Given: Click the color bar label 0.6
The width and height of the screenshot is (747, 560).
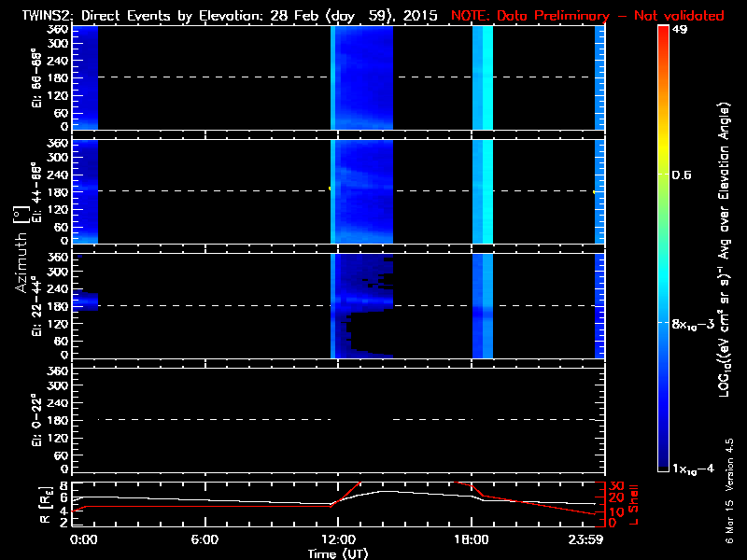Looking at the screenshot, I should pos(682,175).
